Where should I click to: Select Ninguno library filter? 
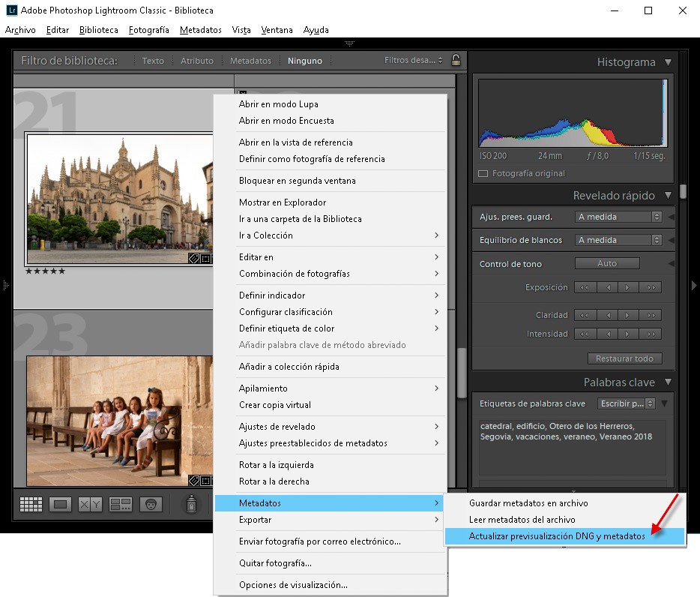[305, 61]
